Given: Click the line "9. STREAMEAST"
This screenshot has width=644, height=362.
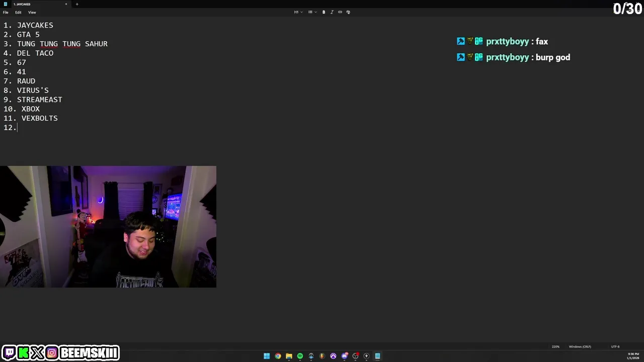Looking at the screenshot, I should 33,100.
